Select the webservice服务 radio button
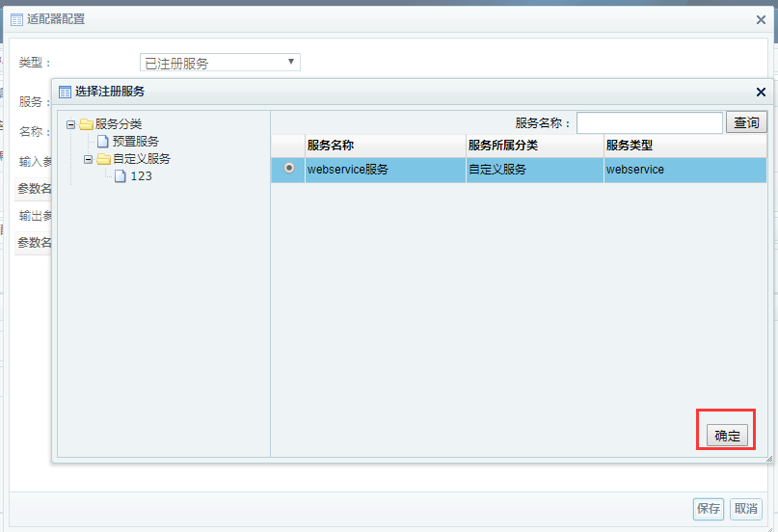This screenshot has width=778, height=532. [289, 168]
